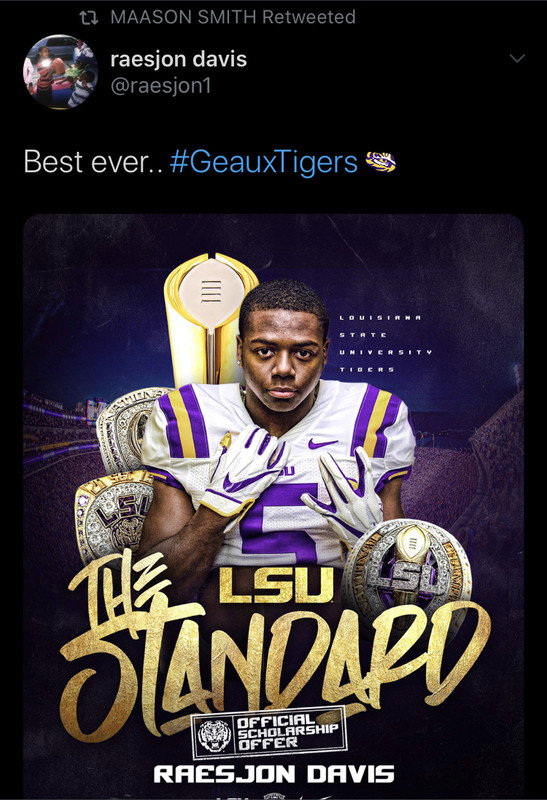Click the LSU tiger ring on the left

coord(114,515)
